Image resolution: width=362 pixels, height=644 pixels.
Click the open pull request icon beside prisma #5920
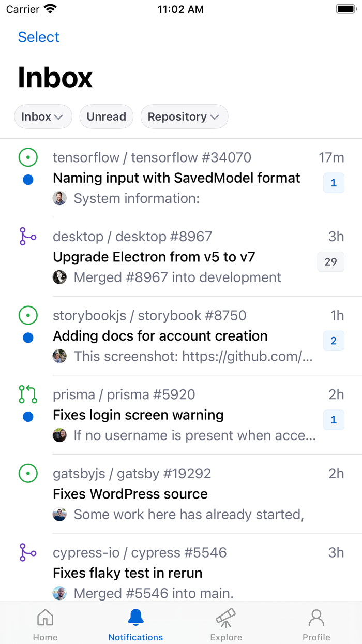(x=28, y=394)
